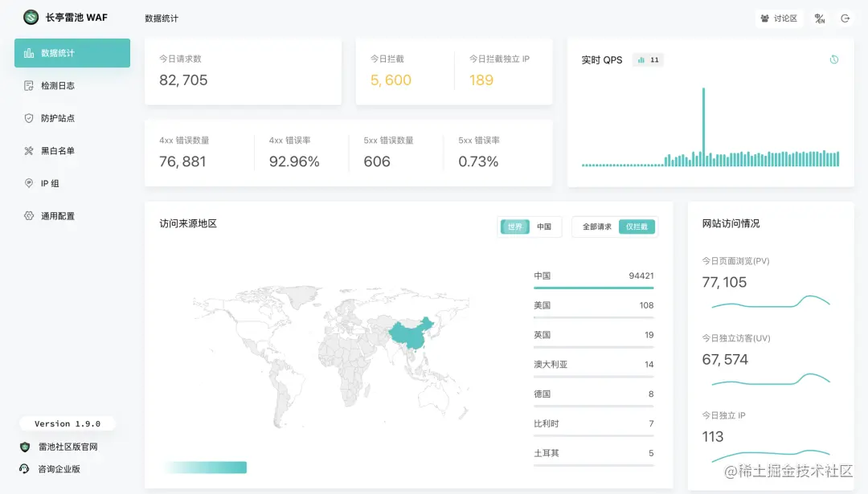This screenshot has height=494, width=868.
Task: Select the 中国 row in the country list
Action: 593,276
